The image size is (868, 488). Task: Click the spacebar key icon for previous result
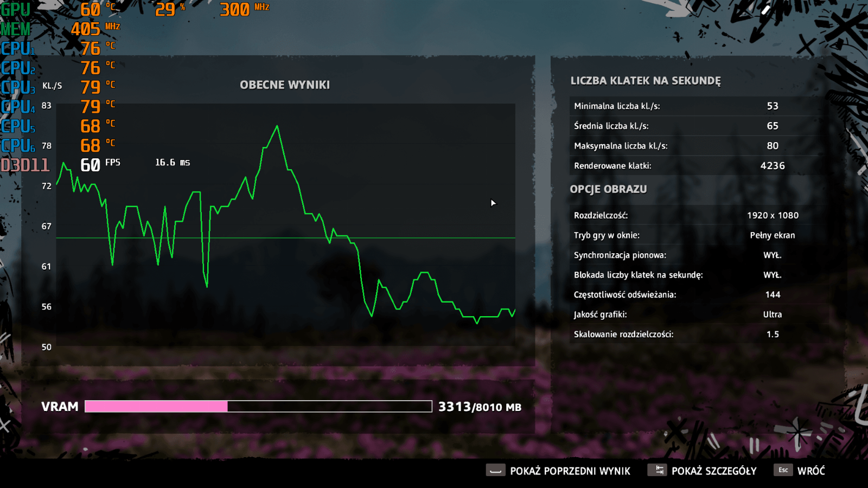click(495, 470)
